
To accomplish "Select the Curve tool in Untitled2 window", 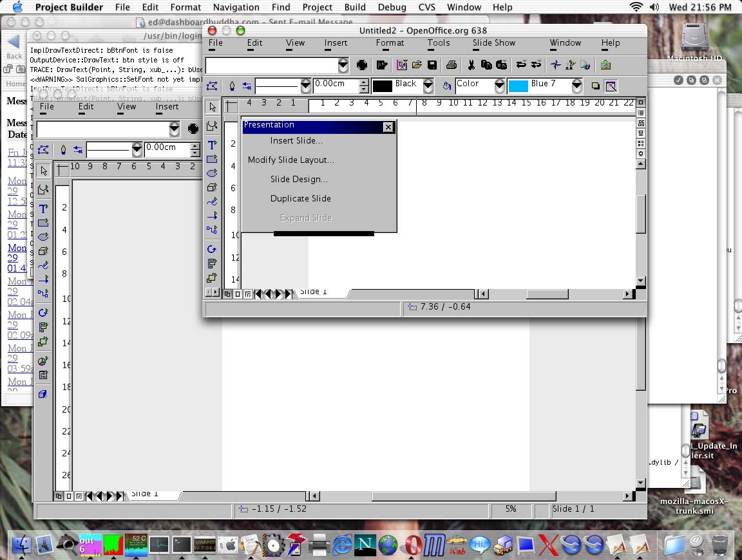I will [212, 201].
